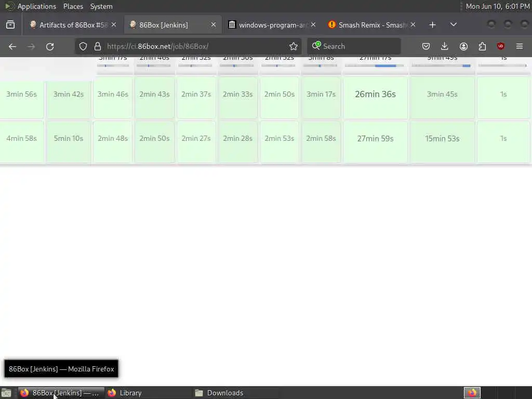Open the Pocket save icon

point(426,46)
